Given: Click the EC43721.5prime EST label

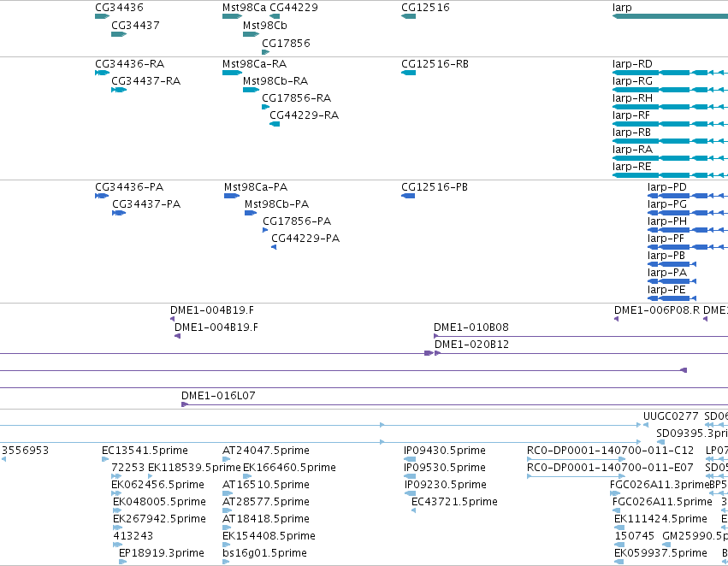Looking at the screenshot, I should (x=454, y=503).
